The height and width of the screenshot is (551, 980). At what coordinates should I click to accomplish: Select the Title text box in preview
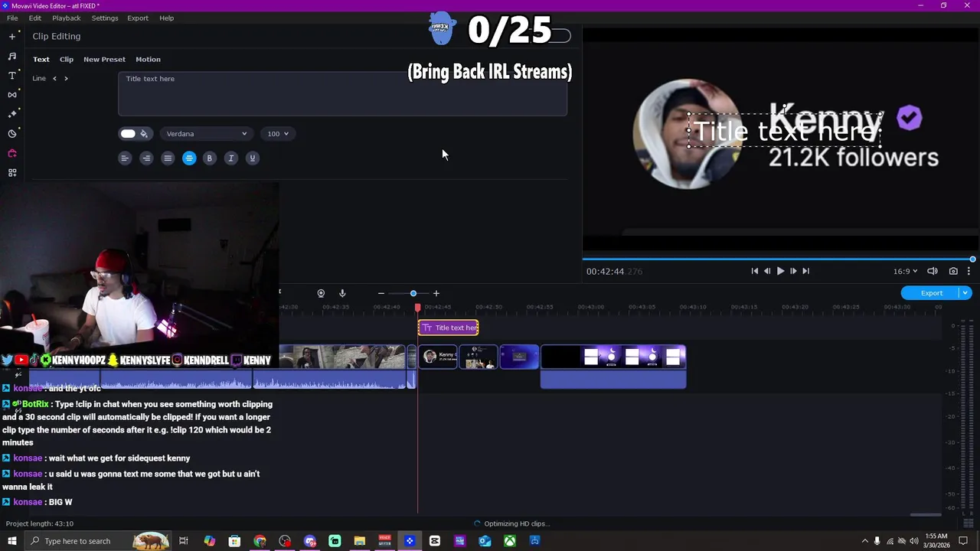(x=786, y=131)
